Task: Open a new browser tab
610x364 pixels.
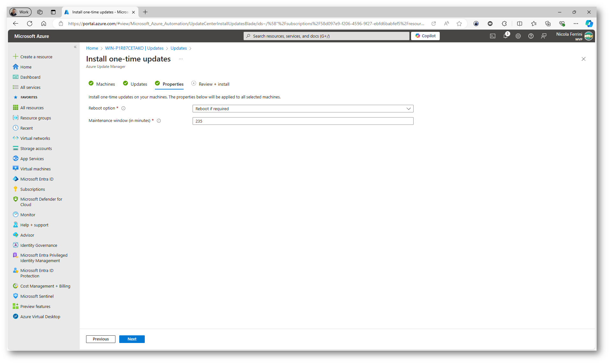Action: [x=145, y=12]
